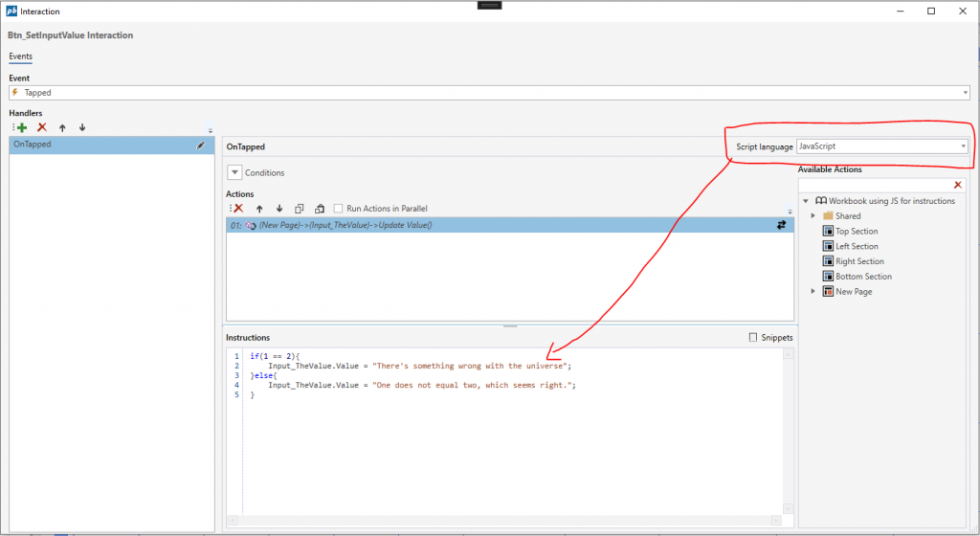Copy the selected action
Screen dimensions: 980x536
click(299, 209)
